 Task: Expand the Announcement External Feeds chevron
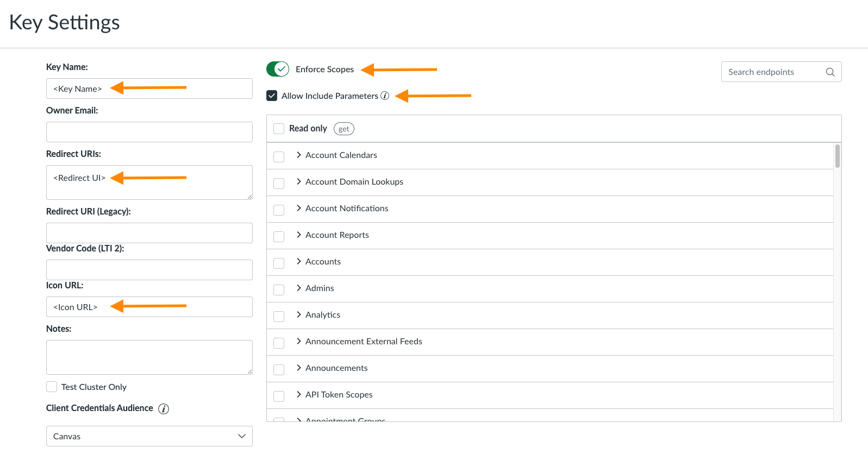coord(299,341)
